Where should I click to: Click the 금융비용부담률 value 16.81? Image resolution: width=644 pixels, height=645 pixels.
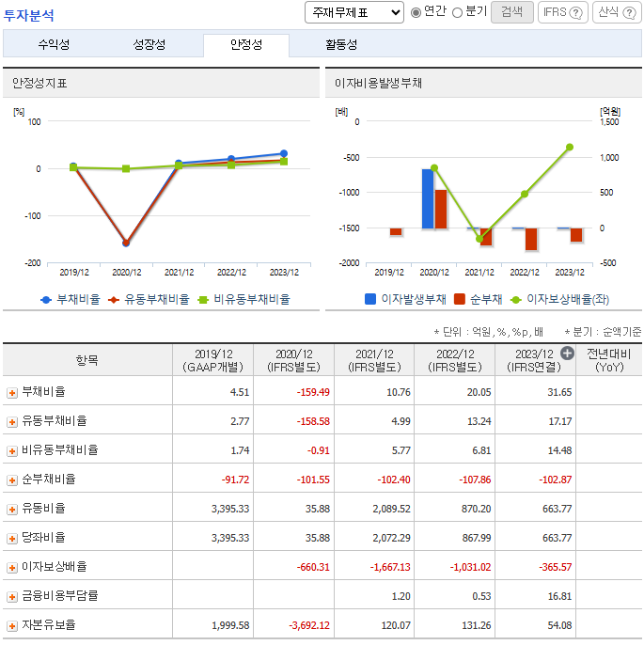click(x=559, y=597)
